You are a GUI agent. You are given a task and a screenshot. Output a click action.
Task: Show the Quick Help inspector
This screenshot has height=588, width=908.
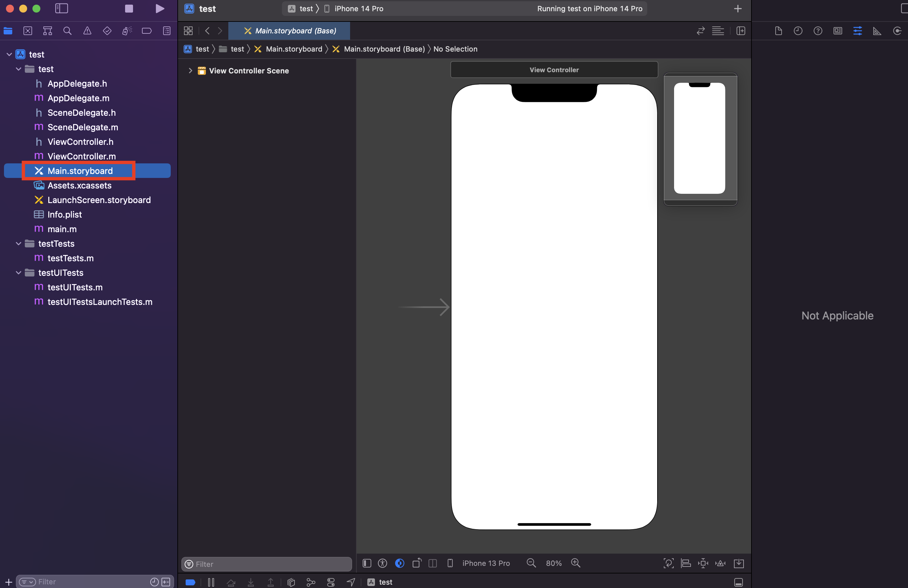818,31
